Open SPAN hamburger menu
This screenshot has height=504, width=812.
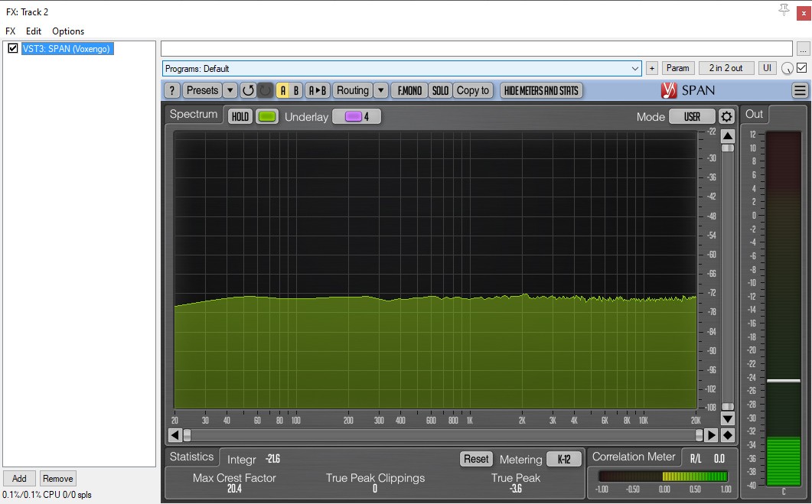click(x=800, y=90)
